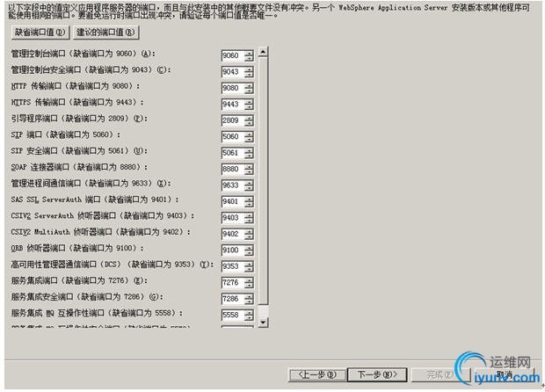Image resolution: width=545 pixels, height=392 pixels.
Task: Click the 上一步 (Back) button
Action: (317, 374)
